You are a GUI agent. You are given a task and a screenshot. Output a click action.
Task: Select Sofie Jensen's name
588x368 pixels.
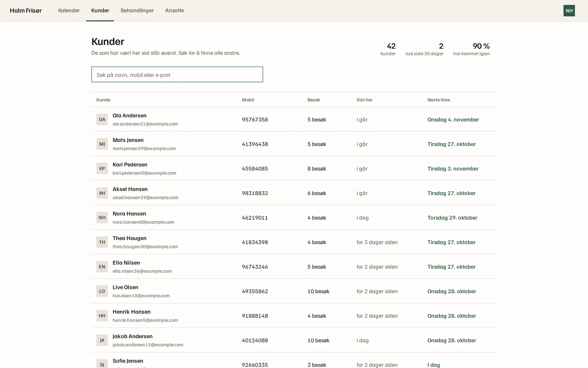(128, 361)
